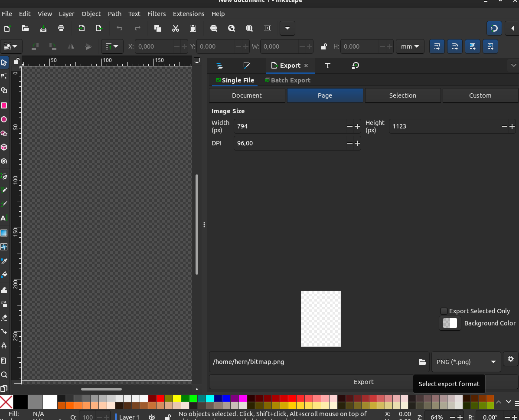The image size is (519, 420).
Task: Select the Star polygon tool
Action: 4,133
